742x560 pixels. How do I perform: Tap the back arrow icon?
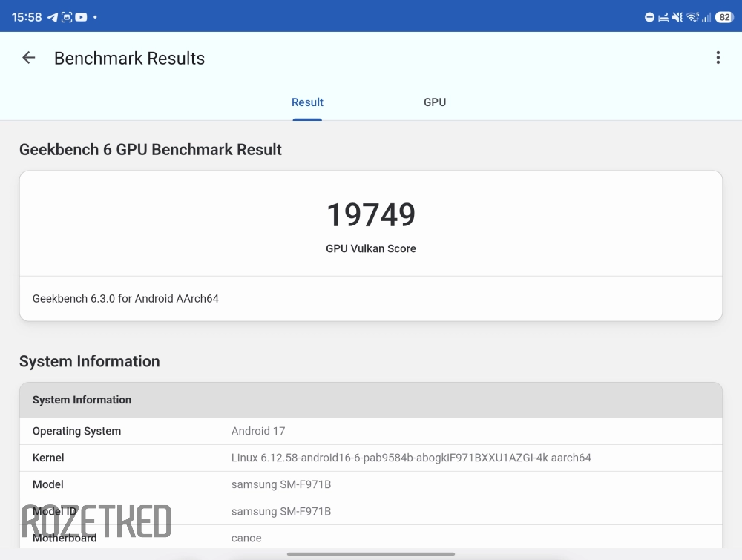tap(29, 58)
